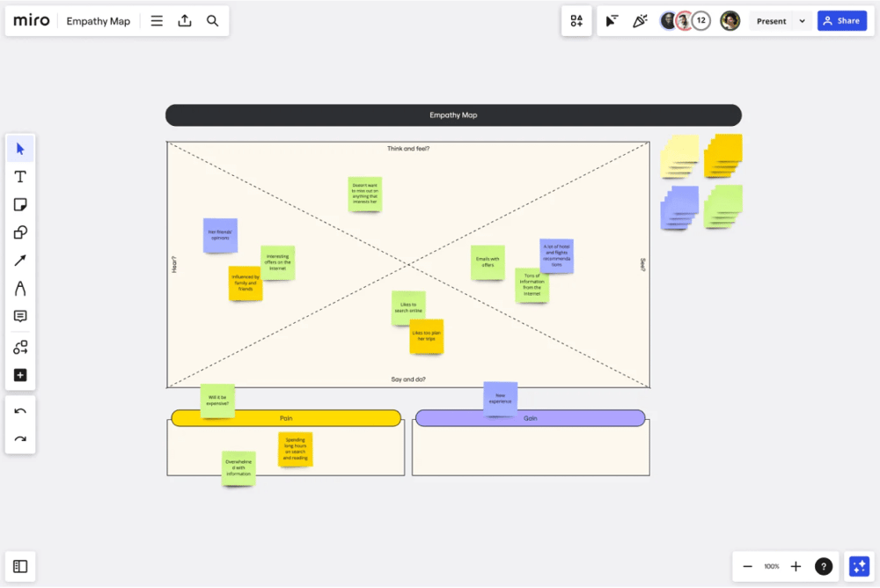Click the Present button
The width and height of the screenshot is (880, 588).
click(x=771, y=21)
